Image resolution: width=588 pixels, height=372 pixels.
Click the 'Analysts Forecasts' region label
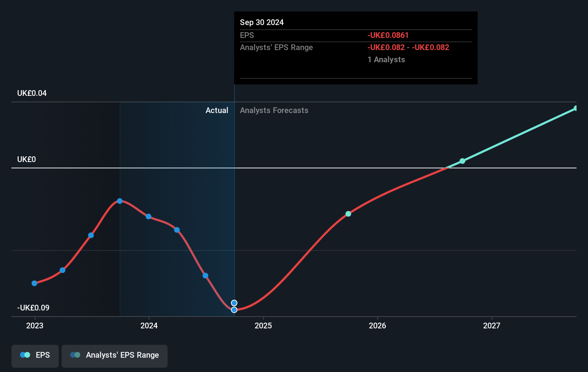pyautogui.click(x=274, y=110)
